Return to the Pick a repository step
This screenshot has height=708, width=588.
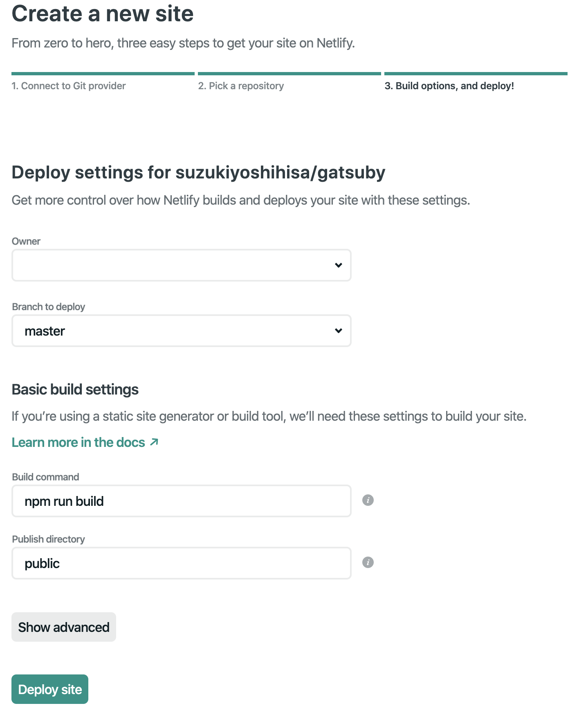(241, 86)
